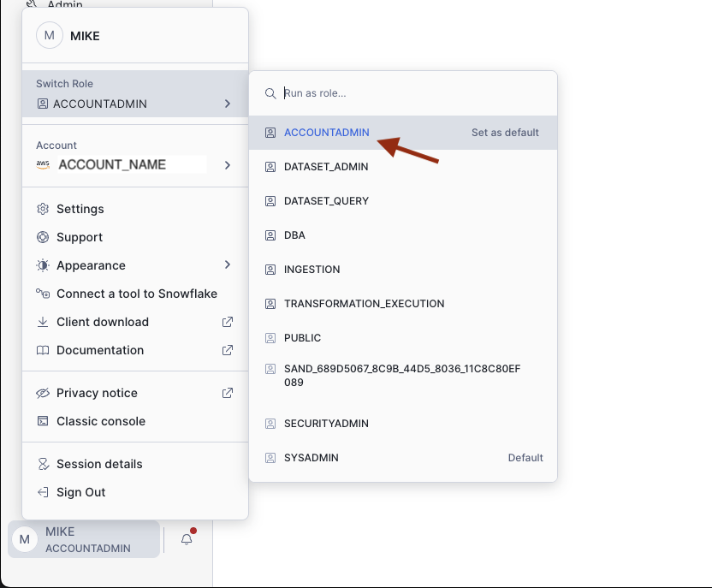Expand the Account submenu chevron

[x=228, y=165]
